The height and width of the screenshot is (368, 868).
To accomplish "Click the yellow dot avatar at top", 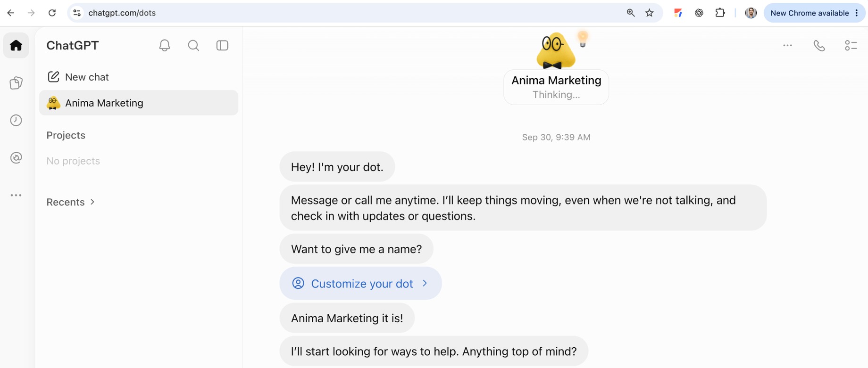I will click(x=555, y=51).
